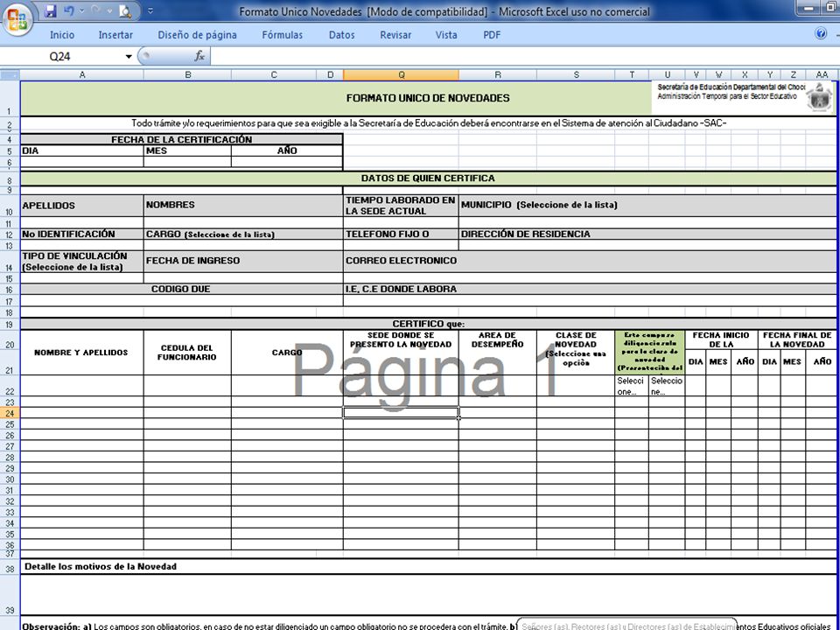Screen dimensions: 840x630
Task: Open the Datos tab
Action: [342, 35]
